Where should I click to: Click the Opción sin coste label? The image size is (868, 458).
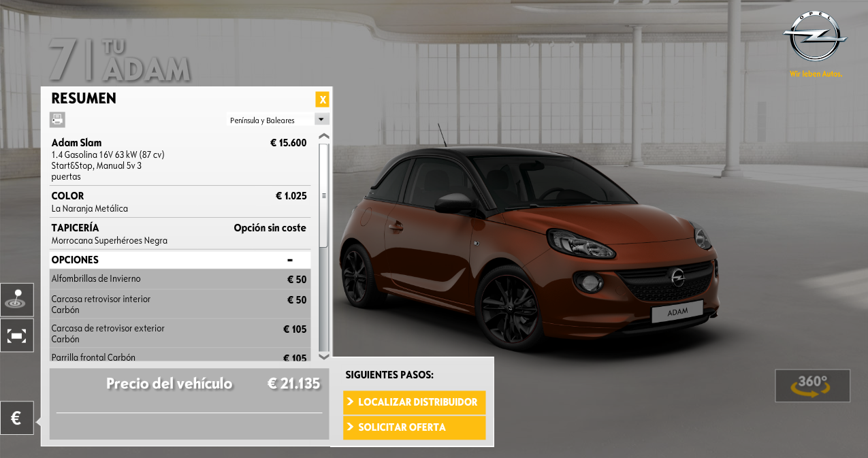270,228
